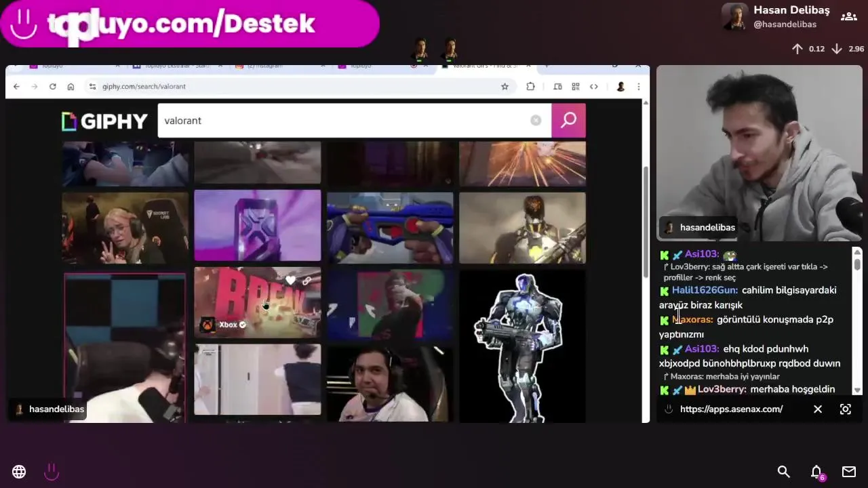Click the code brackets extension icon
868x488 pixels.
[x=594, y=87]
